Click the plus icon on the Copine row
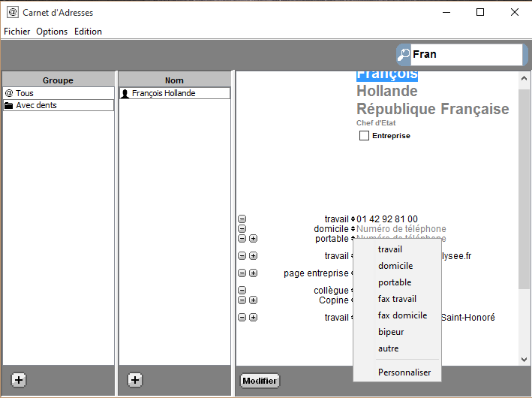532x398 pixels. (253, 300)
